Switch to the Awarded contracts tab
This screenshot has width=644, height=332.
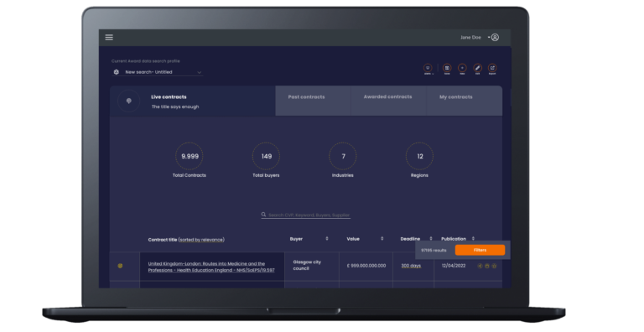388,101
